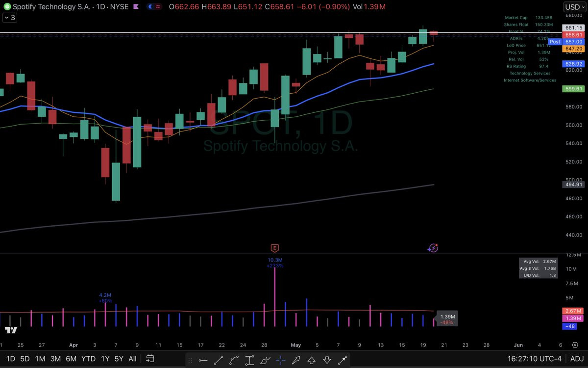Click the Shares Float 150.33M row

coord(528,25)
